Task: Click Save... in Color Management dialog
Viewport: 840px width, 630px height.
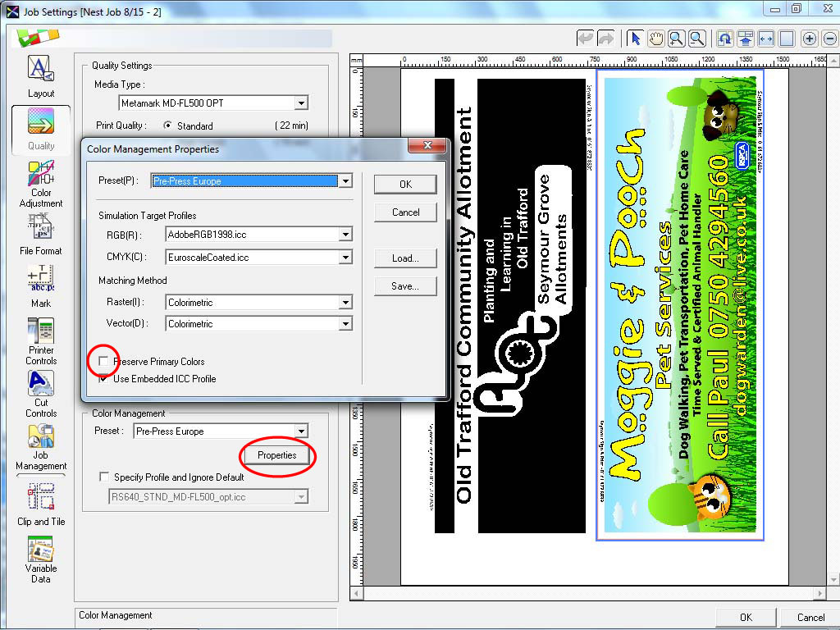Action: 405,286
